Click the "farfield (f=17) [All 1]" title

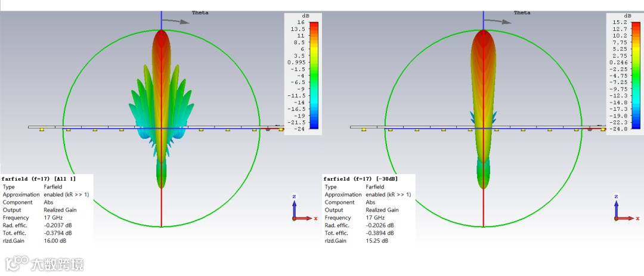[x=39, y=179]
